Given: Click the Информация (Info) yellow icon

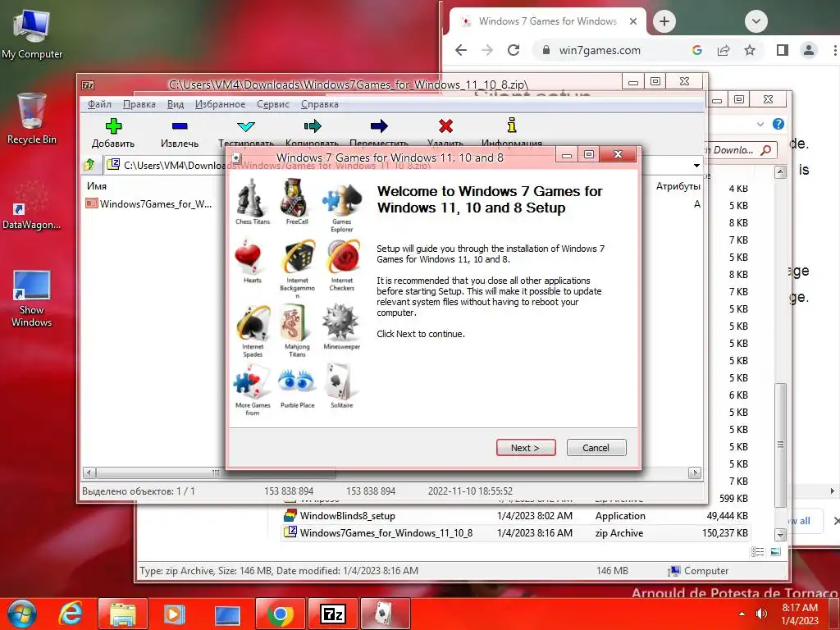Looking at the screenshot, I should [x=512, y=126].
